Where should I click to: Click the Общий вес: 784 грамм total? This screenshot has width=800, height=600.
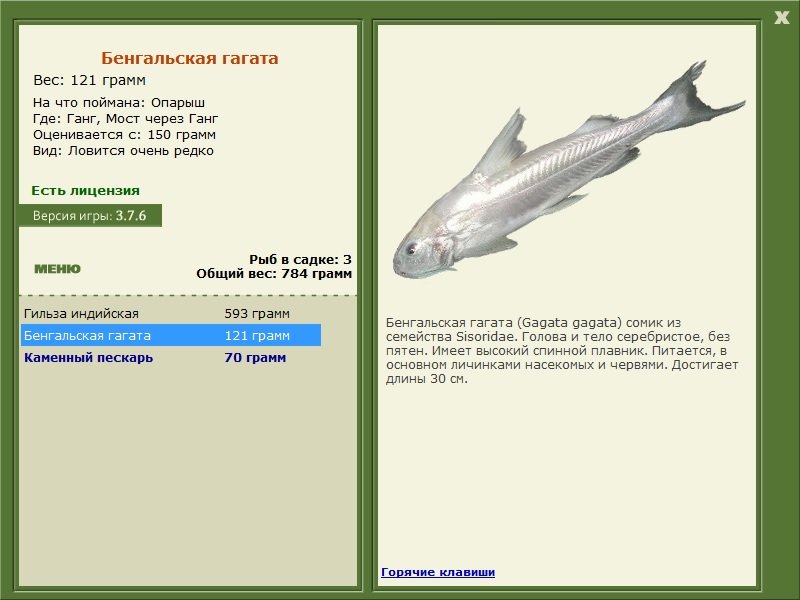(274, 273)
